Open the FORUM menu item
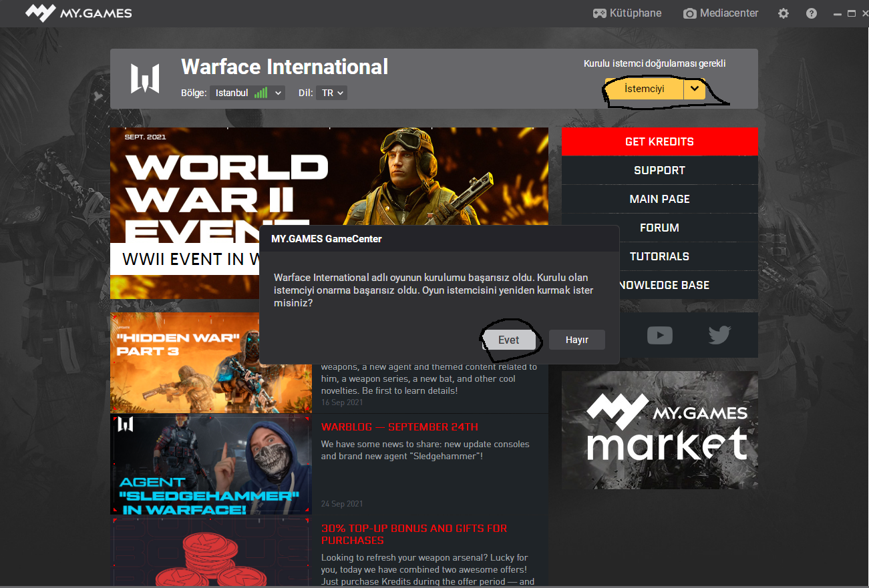The width and height of the screenshot is (869, 588). 660,228
